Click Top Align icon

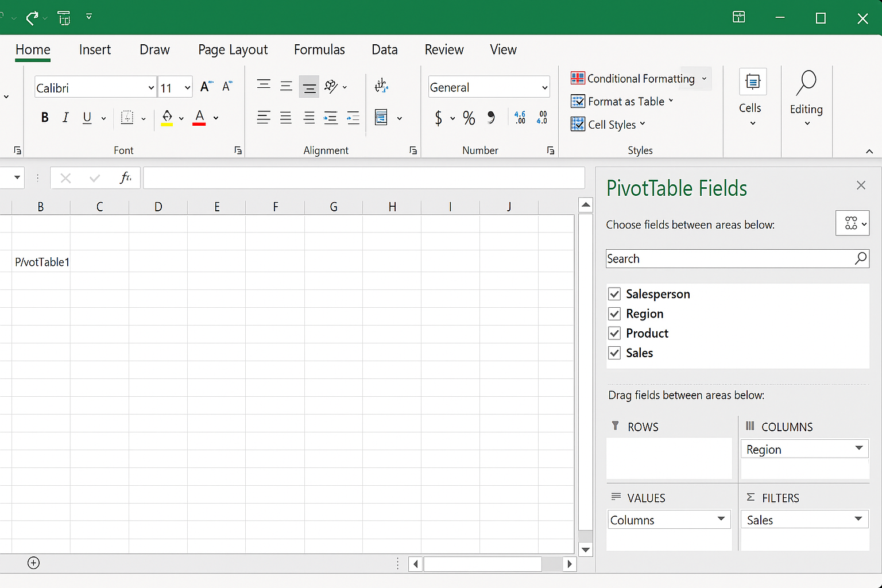click(264, 86)
